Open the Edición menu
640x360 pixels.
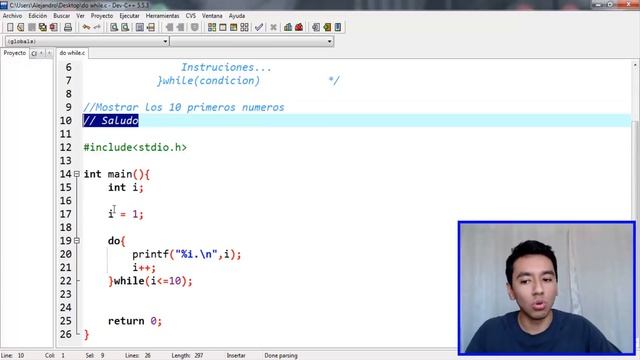click(38, 16)
